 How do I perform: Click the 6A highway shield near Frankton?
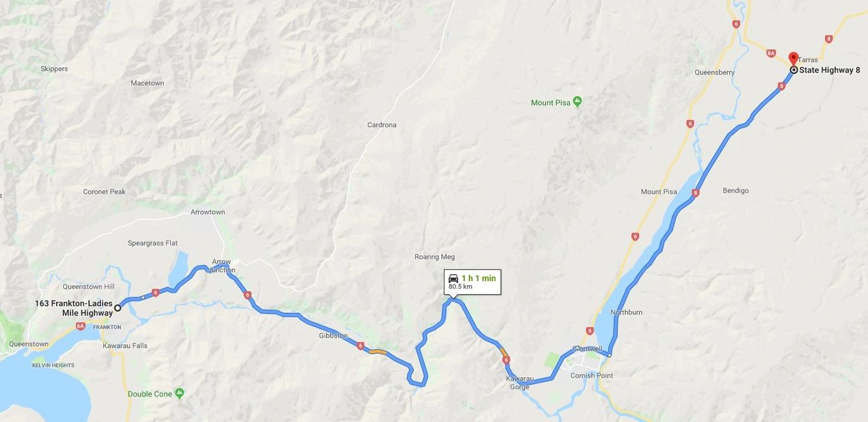81,326
